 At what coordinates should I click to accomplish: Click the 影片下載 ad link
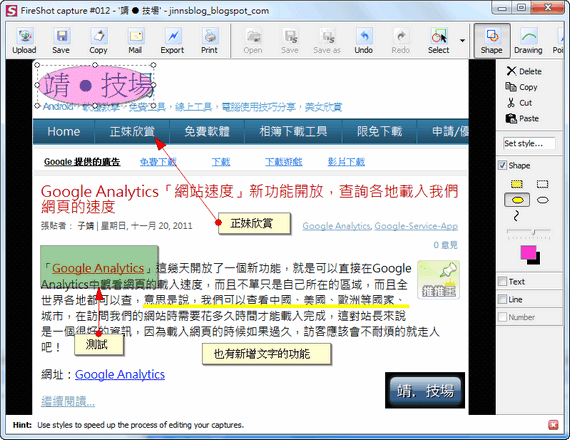click(346, 162)
